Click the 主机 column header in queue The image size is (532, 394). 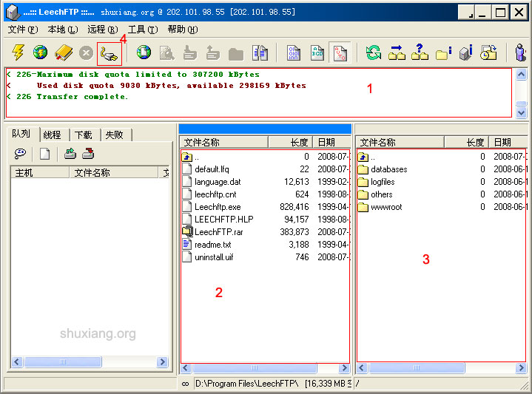coord(40,172)
